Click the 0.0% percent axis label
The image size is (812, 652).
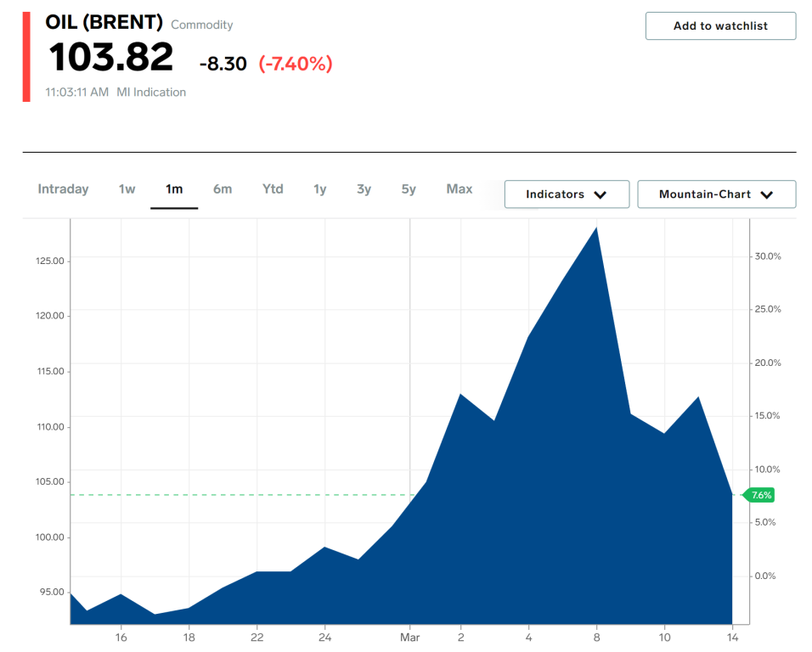pos(765,576)
